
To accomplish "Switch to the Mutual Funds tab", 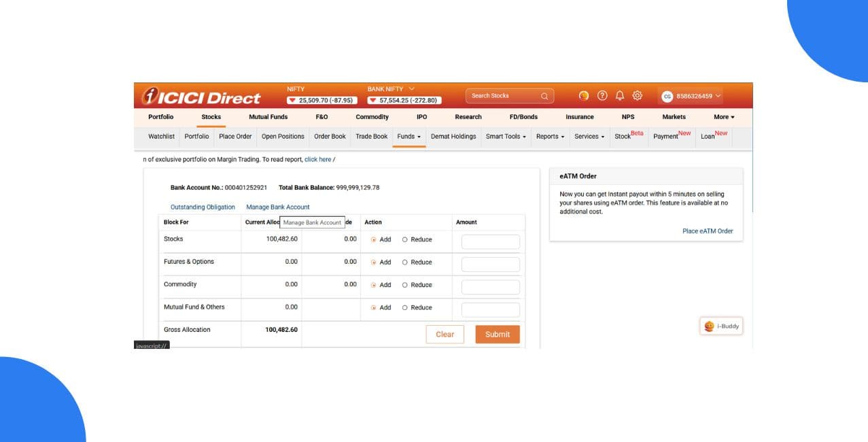I will [268, 117].
